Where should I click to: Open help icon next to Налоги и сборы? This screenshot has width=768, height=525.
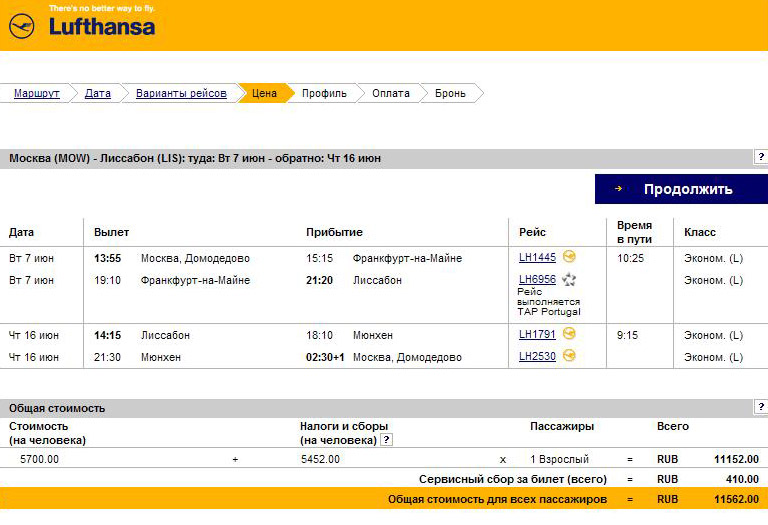pos(386,440)
